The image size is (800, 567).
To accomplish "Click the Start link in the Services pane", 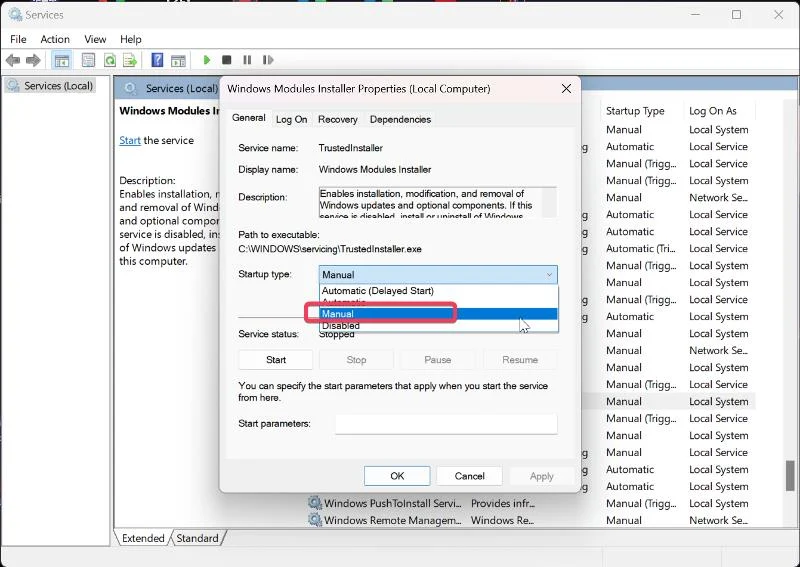I will (130, 140).
